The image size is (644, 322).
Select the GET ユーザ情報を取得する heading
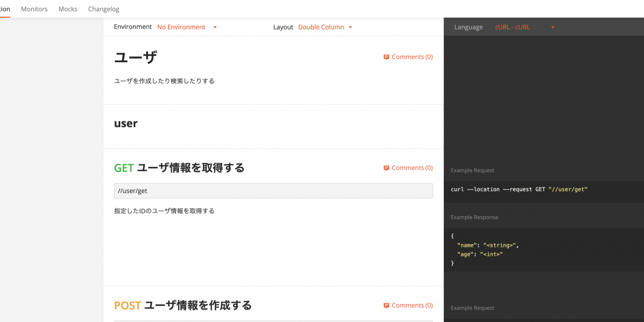click(179, 168)
